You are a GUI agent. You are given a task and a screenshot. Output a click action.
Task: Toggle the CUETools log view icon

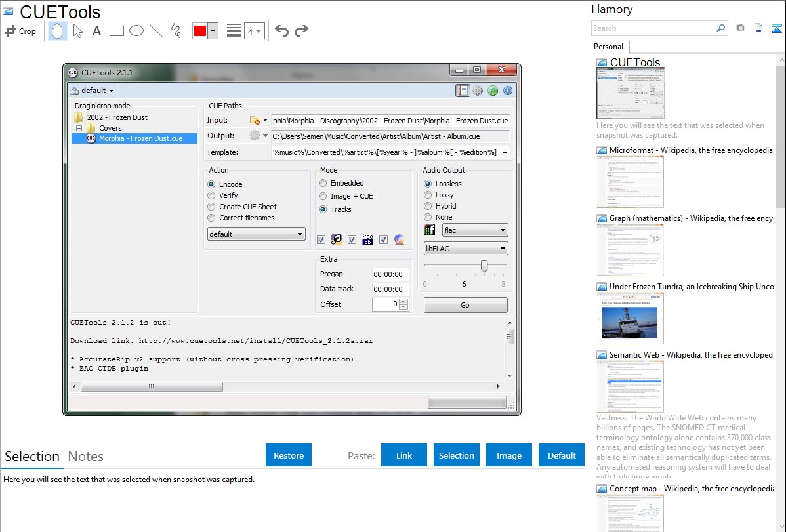pos(463,91)
